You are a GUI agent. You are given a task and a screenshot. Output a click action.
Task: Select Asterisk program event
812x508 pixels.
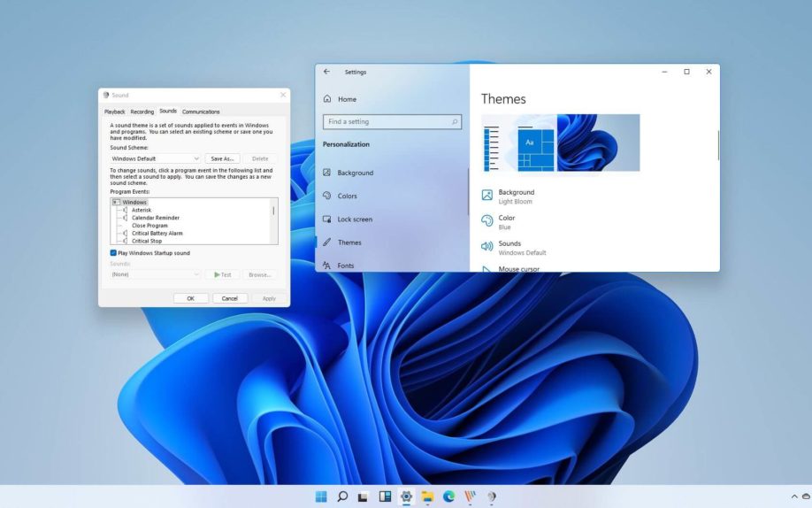click(142, 210)
